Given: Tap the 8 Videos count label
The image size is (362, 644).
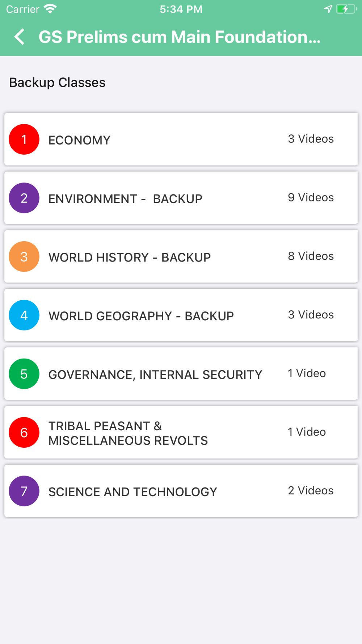Looking at the screenshot, I should (311, 256).
